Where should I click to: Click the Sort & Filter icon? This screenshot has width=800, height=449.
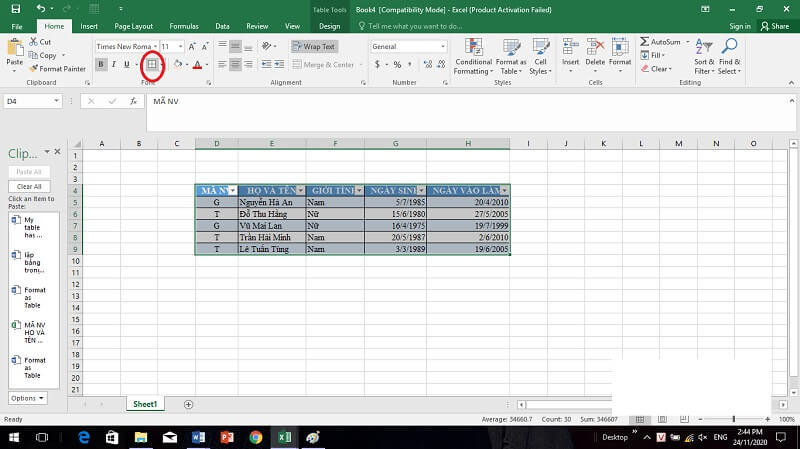tap(704, 55)
